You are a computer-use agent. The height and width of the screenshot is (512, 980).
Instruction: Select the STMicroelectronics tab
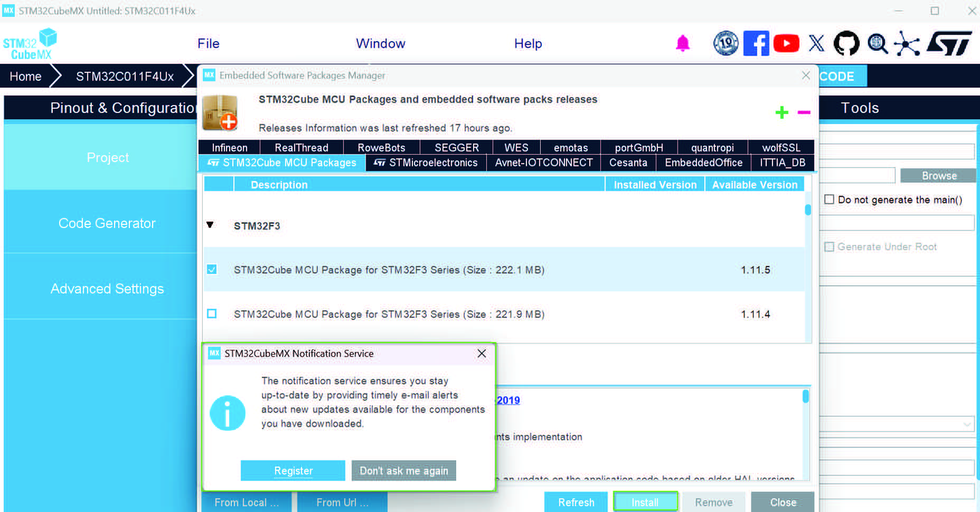tap(426, 163)
